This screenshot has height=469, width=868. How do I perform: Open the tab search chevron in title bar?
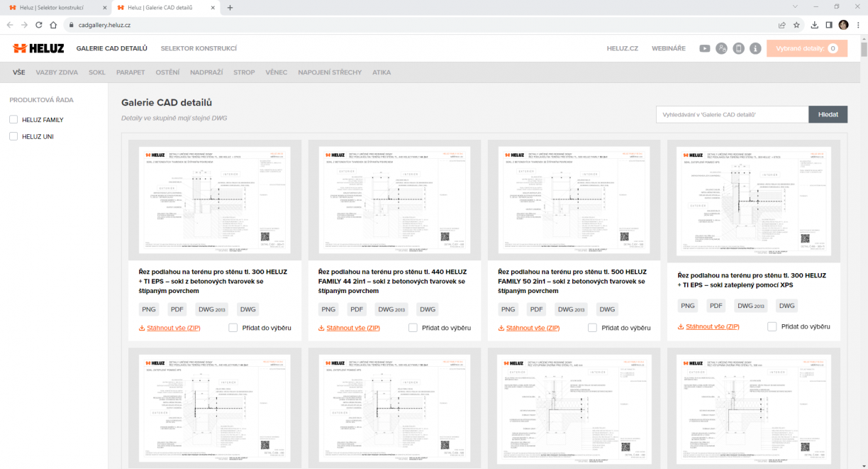[795, 7]
